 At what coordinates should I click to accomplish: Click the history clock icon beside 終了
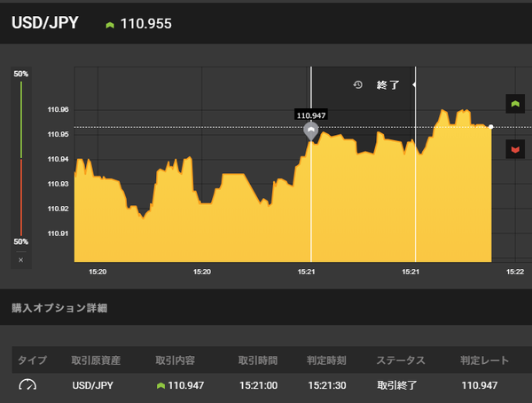357,84
